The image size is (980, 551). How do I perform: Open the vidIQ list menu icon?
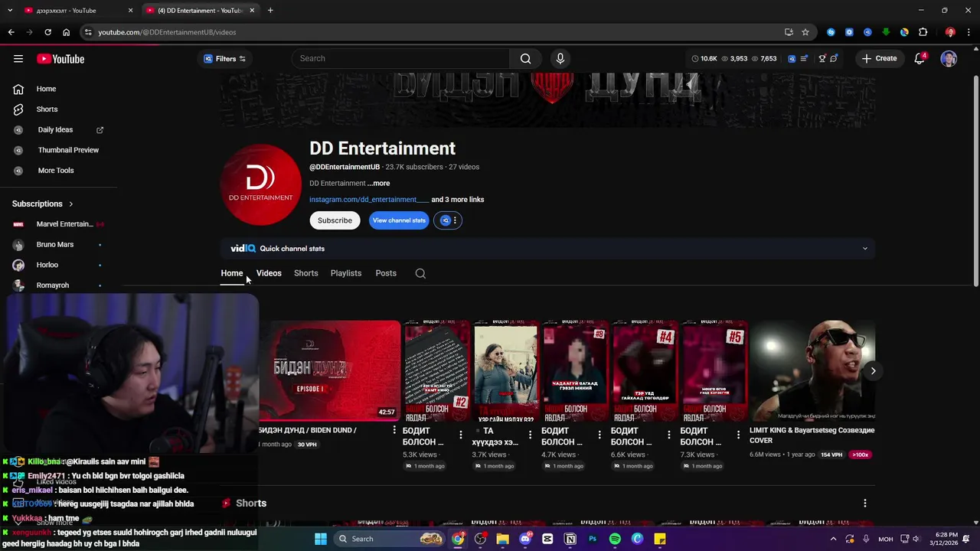pos(804,59)
